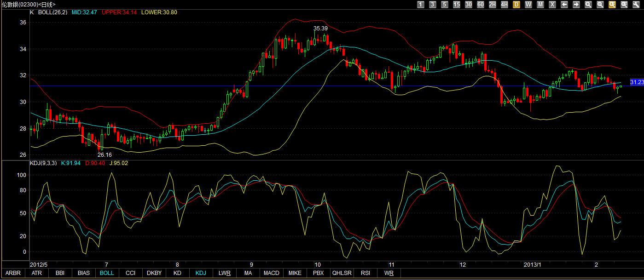Screen dimensions: 644x280
Task: Click the blue 31.23 price label
Action: click(637, 82)
